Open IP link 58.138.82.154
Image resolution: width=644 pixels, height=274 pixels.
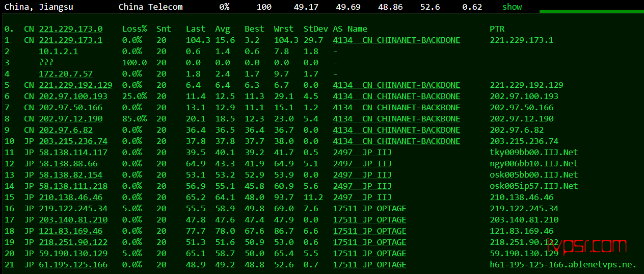tap(71, 175)
